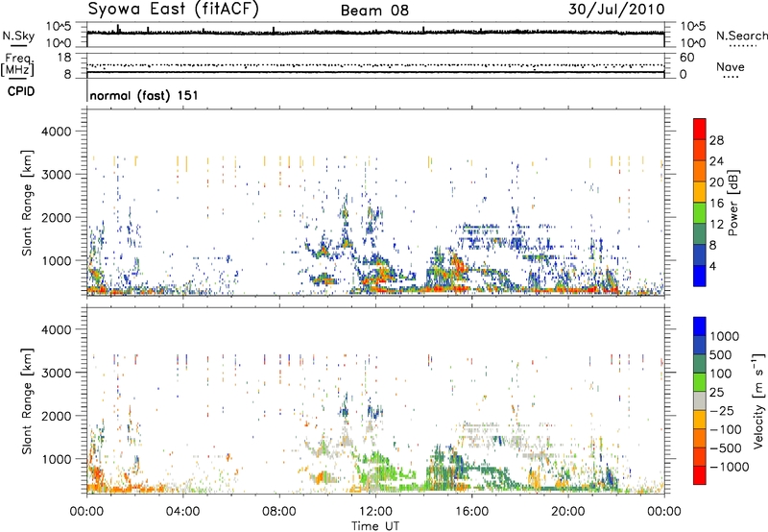Screen dimensions: 768x532
Task: Click the "18" tick on frequency axis
Action: 64,58
